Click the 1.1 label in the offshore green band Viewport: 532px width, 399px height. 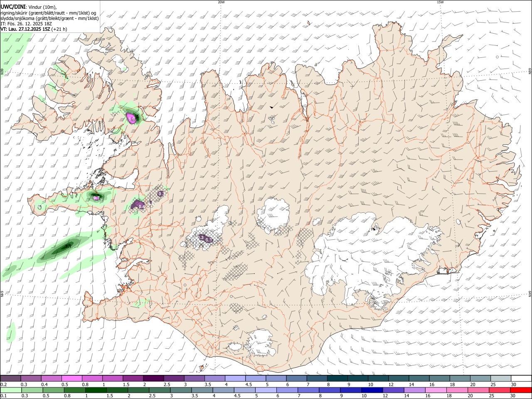coord(68,246)
